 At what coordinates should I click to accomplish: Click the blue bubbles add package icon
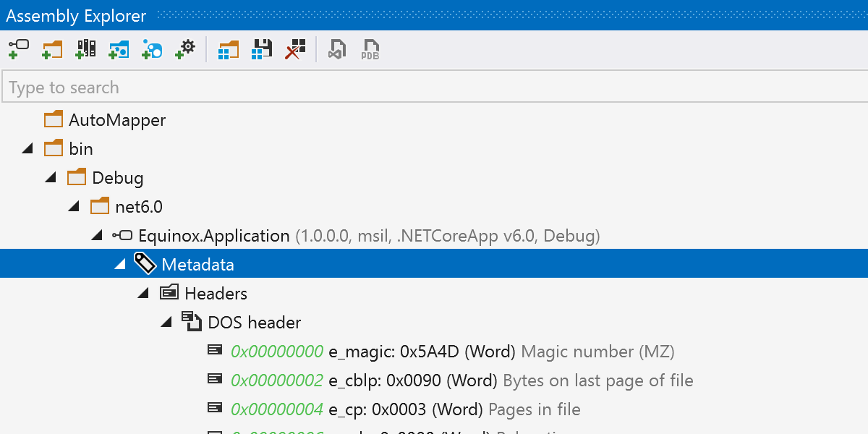(x=153, y=49)
